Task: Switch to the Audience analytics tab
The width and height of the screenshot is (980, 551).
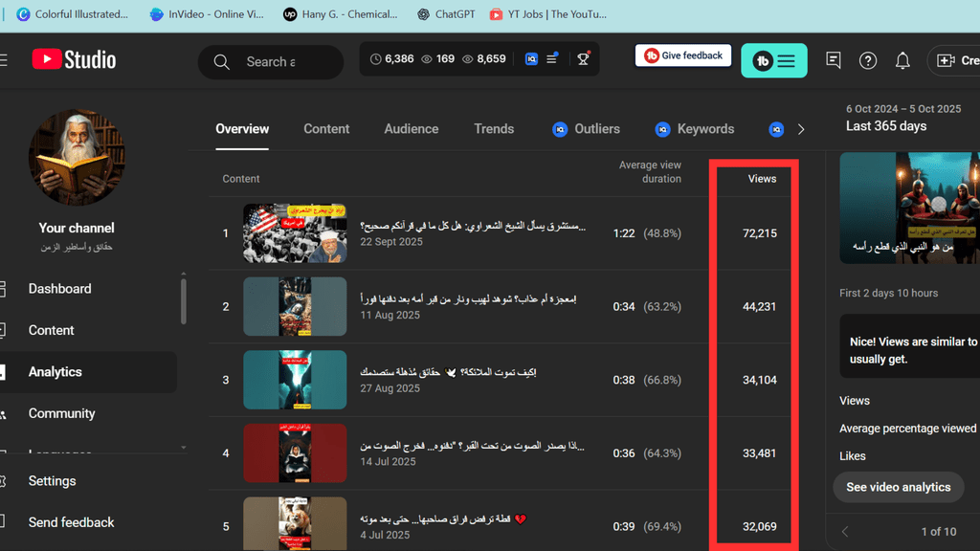Action: point(412,129)
